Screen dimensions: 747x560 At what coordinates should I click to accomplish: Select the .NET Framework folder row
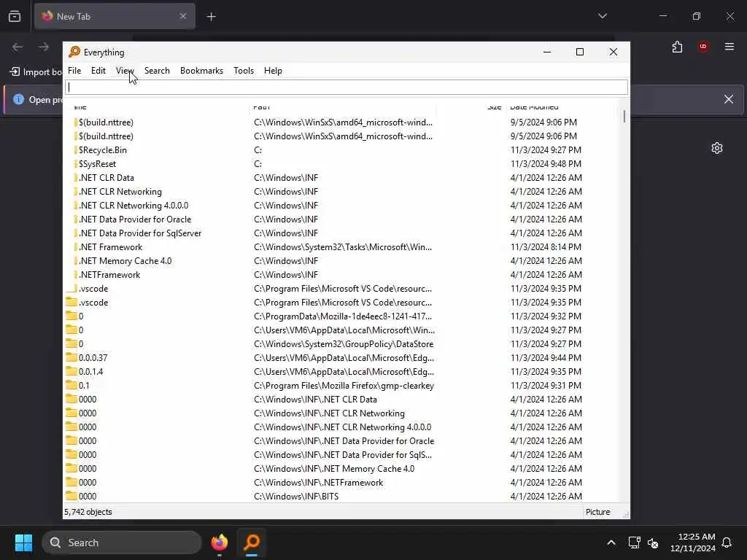point(340,246)
